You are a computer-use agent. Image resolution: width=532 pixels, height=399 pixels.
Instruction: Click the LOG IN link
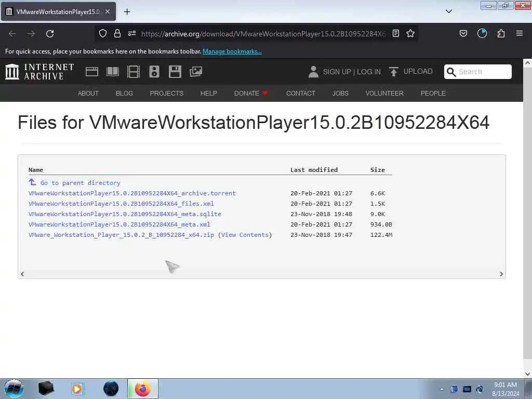coord(369,72)
